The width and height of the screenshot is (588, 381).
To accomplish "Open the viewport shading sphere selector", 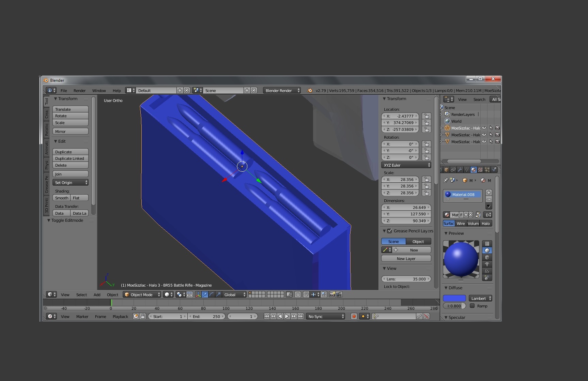I will [168, 294].
